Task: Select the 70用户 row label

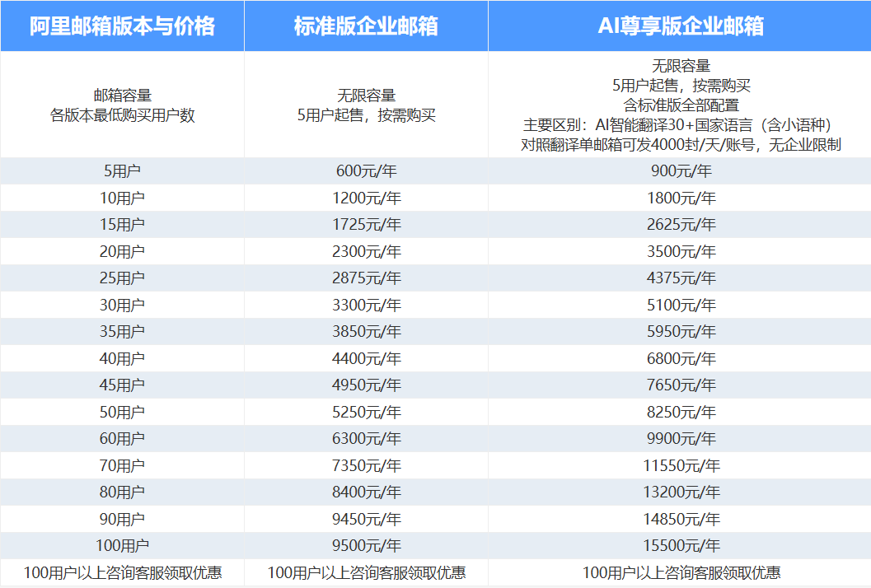Action: [122, 465]
